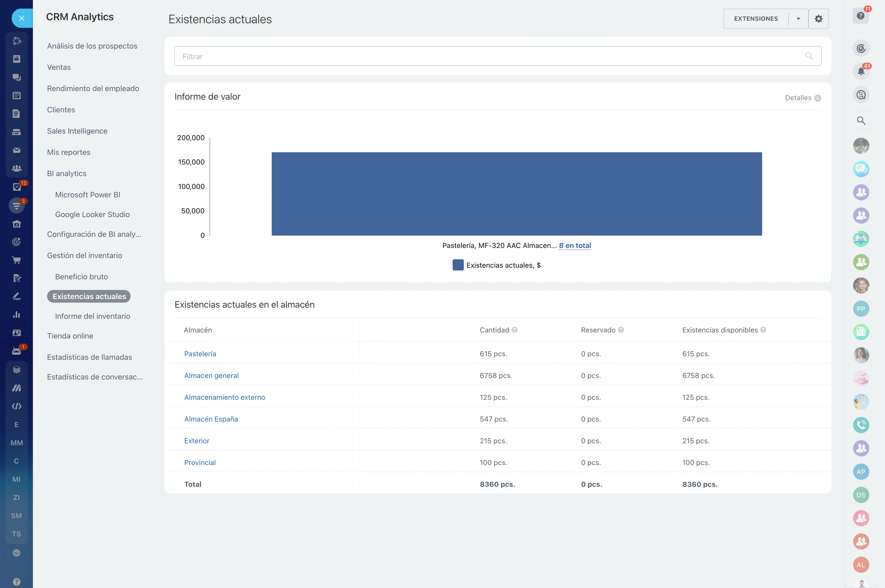Click the magnifier search icon in right panel
Screen dimensions: 885x588
[861, 121]
